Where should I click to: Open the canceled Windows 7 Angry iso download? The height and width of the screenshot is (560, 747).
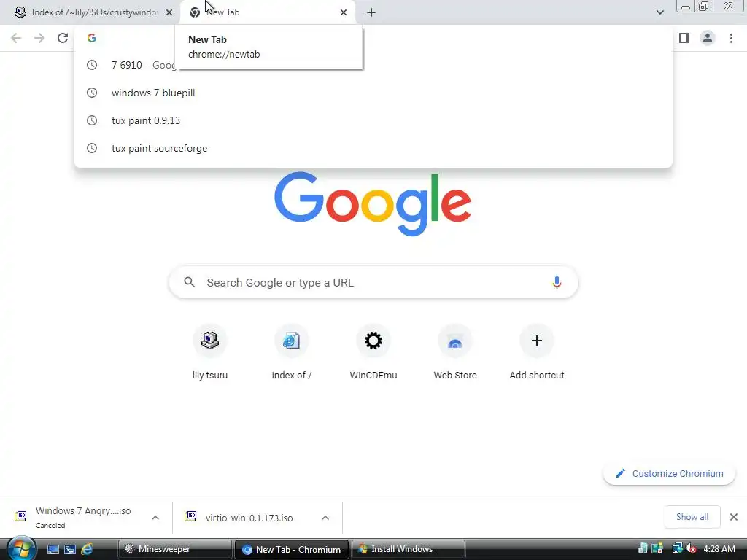pyautogui.click(x=76, y=517)
